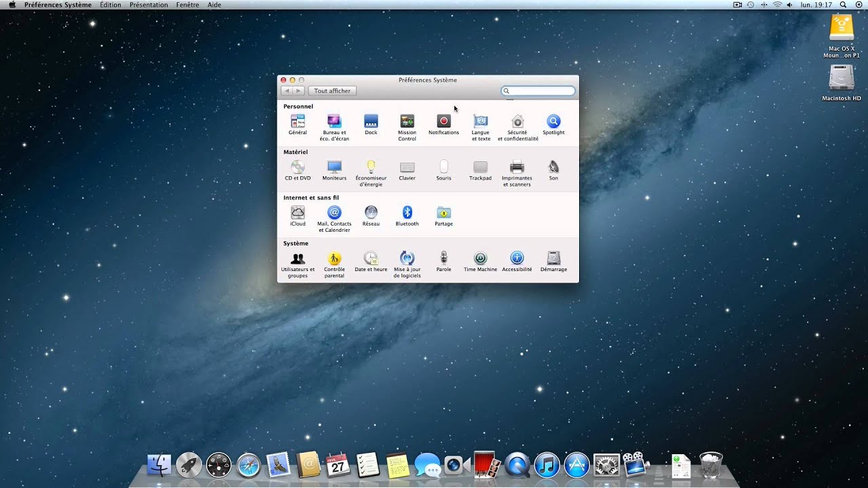Open the App Store from the Dock

576,465
